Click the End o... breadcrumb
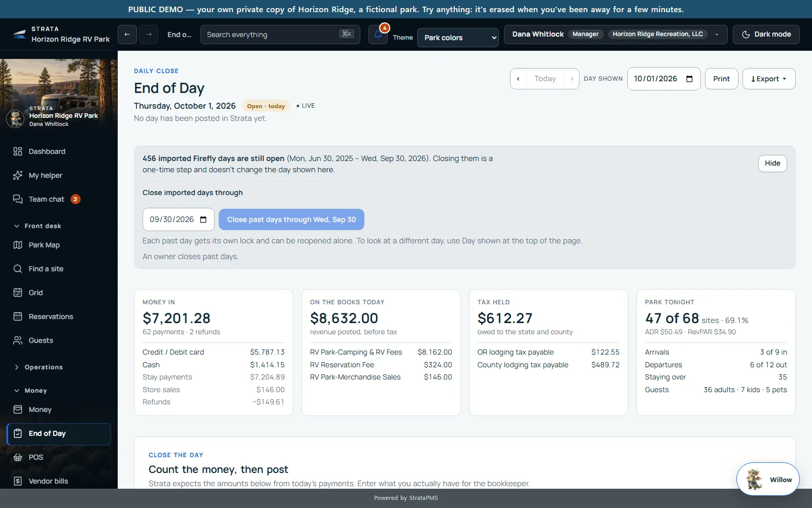 click(179, 35)
